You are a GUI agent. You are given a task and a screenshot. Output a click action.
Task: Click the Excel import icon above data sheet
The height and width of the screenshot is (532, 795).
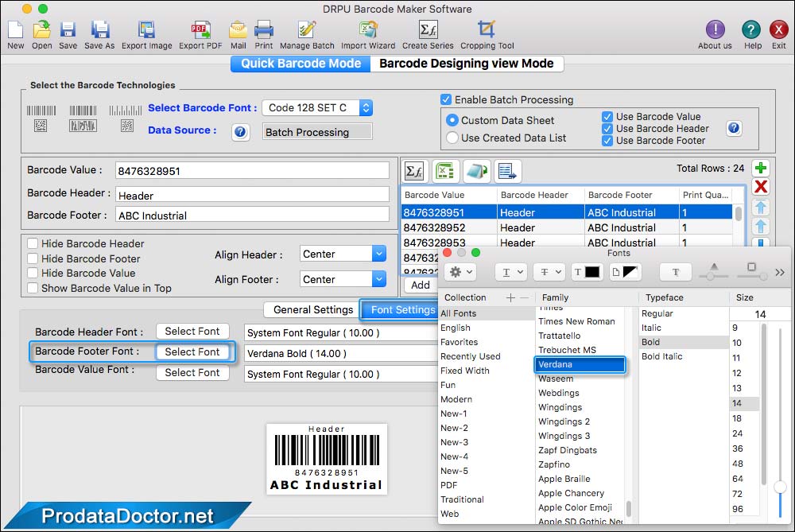[446, 172]
